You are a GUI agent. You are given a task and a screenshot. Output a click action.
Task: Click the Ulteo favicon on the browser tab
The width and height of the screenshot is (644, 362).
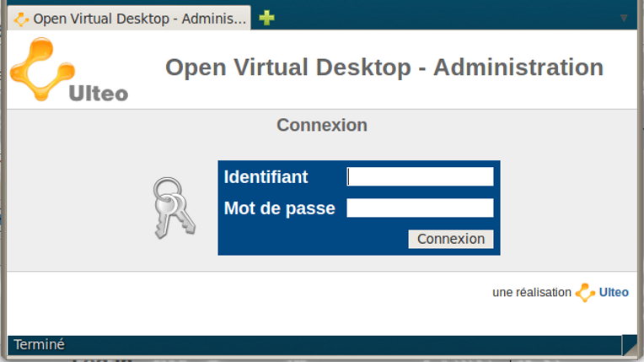pos(21,19)
